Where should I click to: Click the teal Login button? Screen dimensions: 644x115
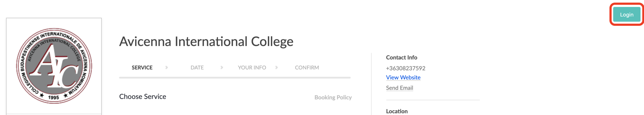click(x=626, y=15)
